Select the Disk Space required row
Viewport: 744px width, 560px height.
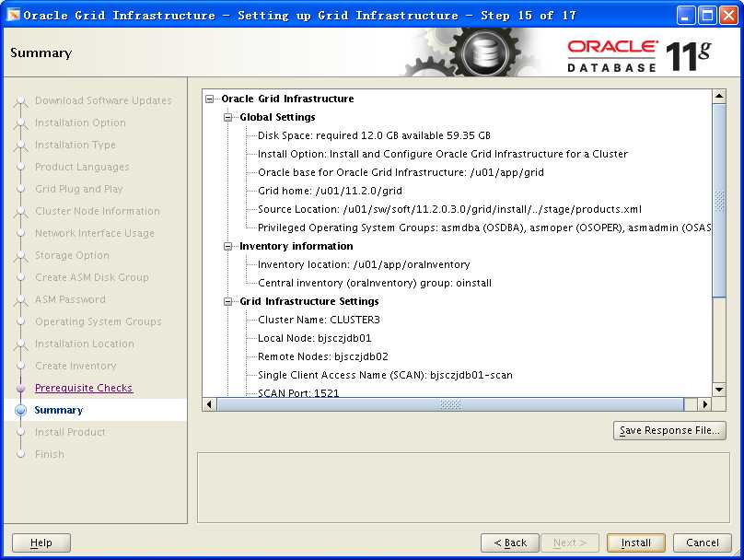point(374,135)
